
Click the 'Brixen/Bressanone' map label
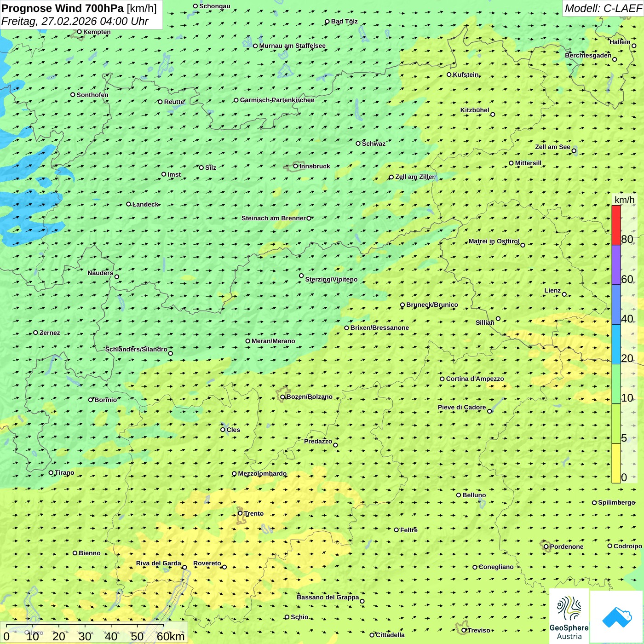coord(379,328)
